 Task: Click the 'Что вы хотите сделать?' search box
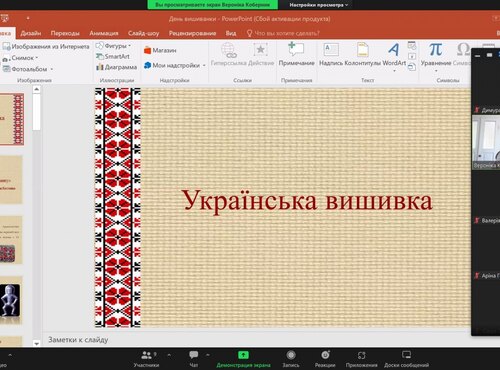283,33
